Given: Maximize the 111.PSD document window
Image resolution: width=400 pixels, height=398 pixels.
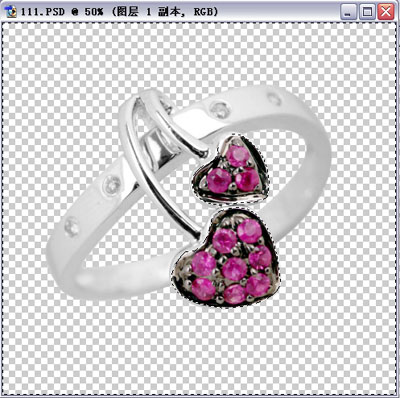Looking at the screenshot, I should click(367, 12).
